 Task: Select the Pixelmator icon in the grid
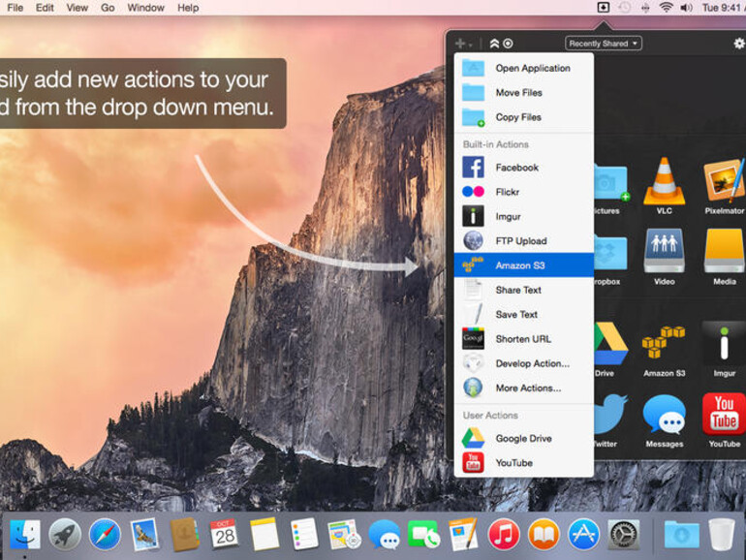724,181
